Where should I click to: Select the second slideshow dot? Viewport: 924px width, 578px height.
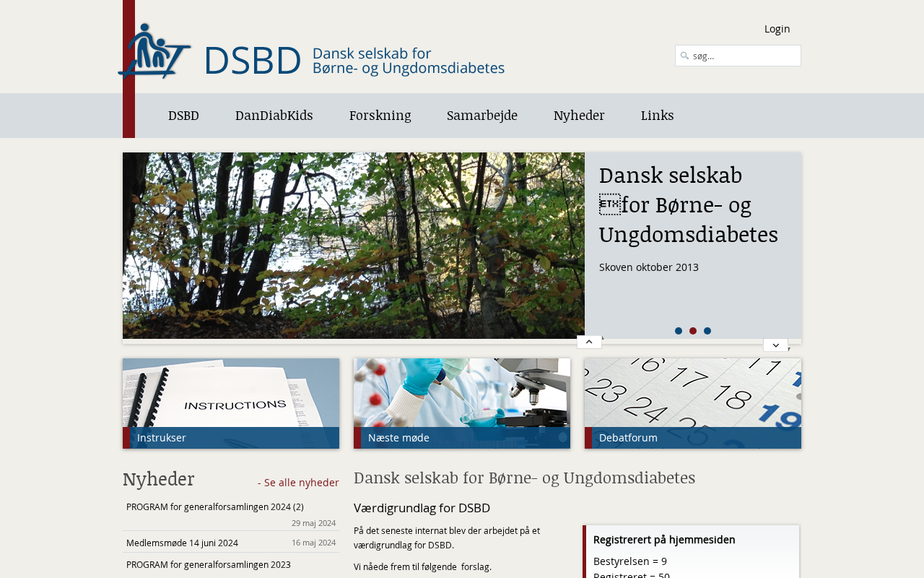693,331
